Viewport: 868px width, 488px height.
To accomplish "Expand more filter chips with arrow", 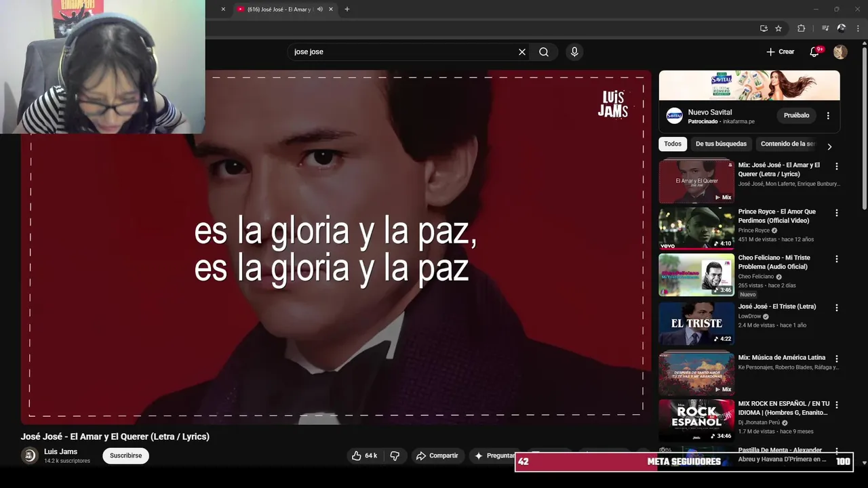I will point(829,146).
